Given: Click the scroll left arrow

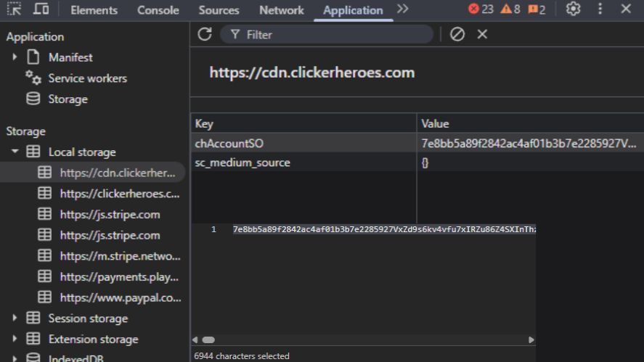Looking at the screenshot, I should [x=195, y=340].
